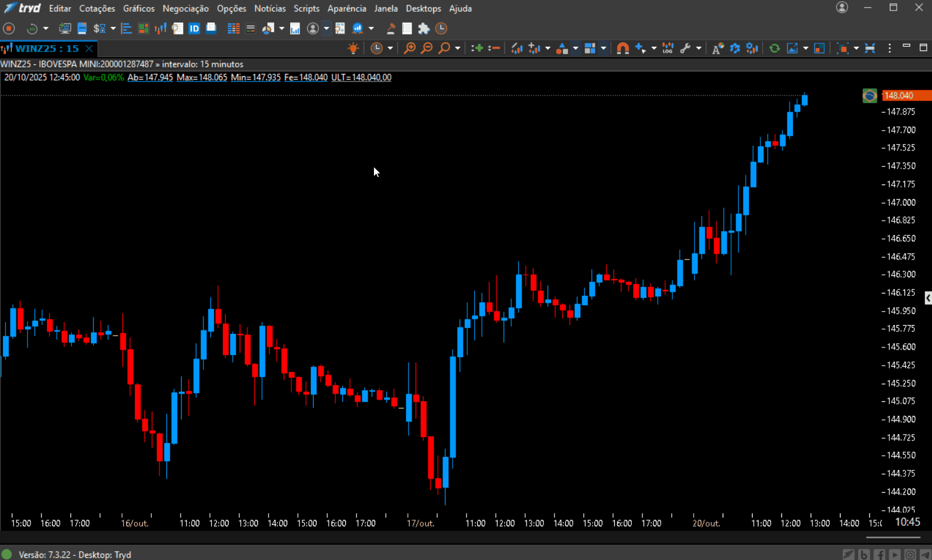This screenshot has height=560, width=932.
Task: Click the replay circular arrow icon
Action: 32,28
